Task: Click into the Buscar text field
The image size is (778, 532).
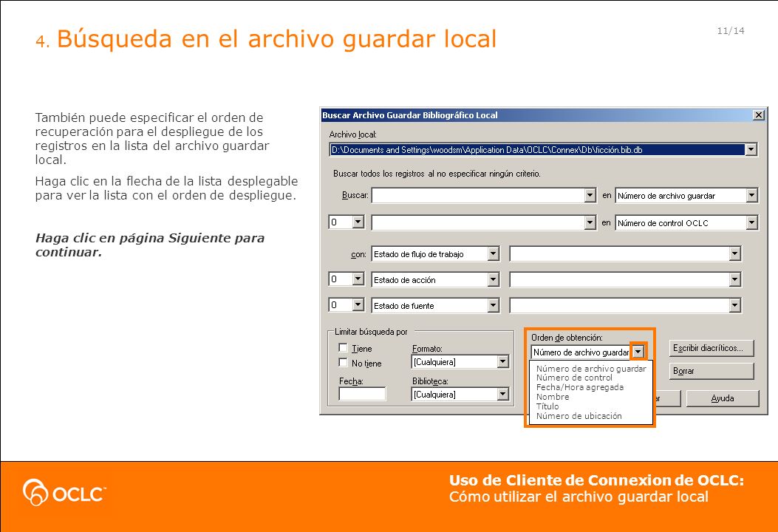Action: [x=478, y=195]
